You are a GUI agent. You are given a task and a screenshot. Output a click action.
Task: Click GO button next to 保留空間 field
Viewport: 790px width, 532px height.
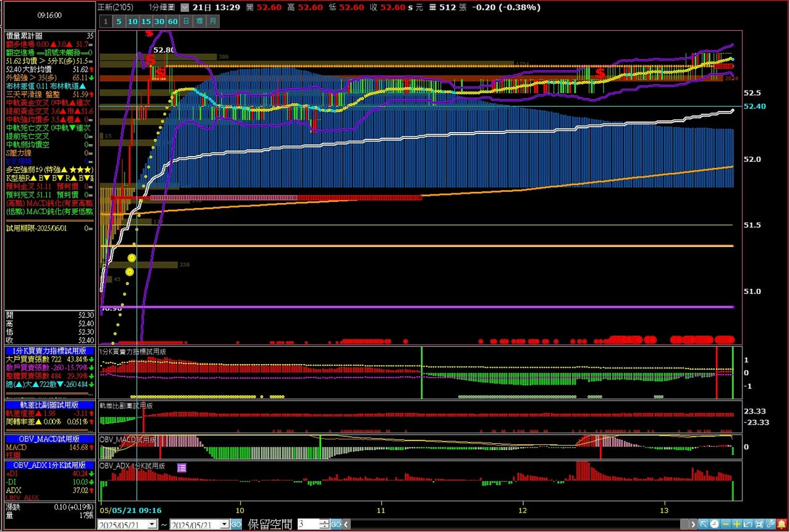[336, 525]
